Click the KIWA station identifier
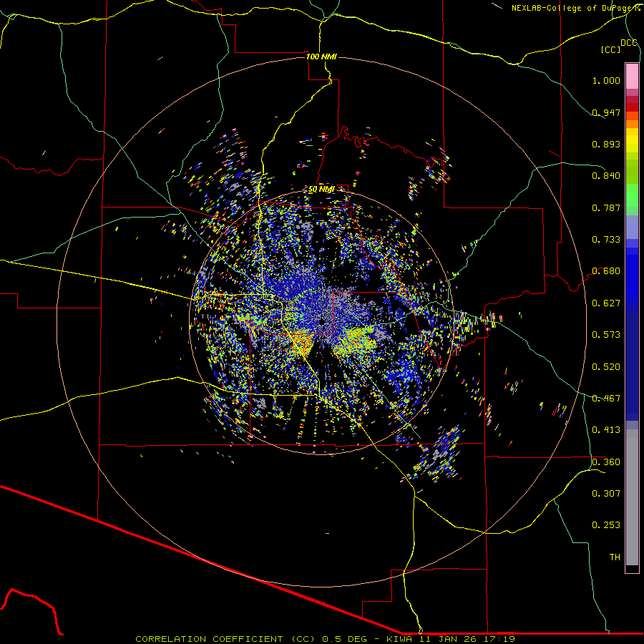644x644 pixels. pos(399,639)
